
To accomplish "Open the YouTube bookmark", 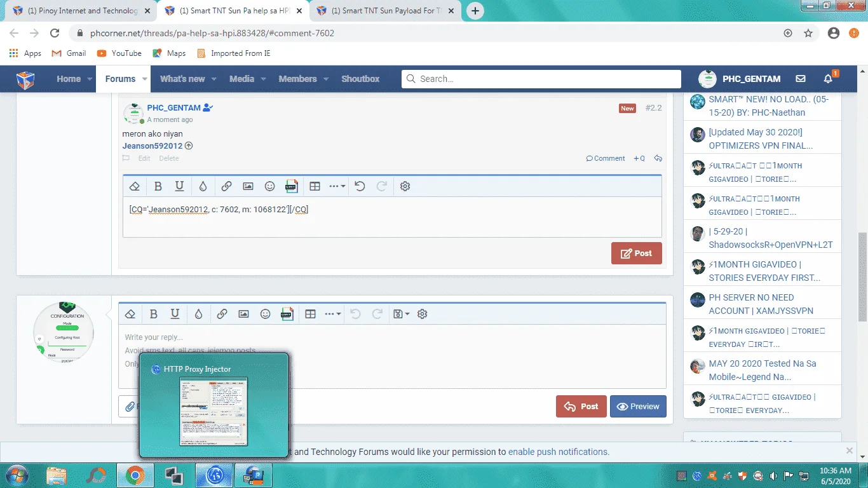I will [119, 53].
